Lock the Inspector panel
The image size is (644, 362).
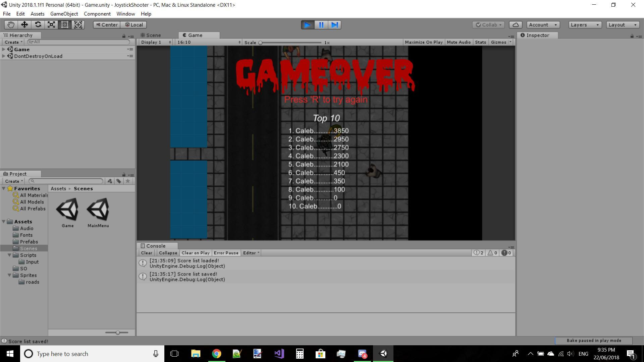click(632, 36)
